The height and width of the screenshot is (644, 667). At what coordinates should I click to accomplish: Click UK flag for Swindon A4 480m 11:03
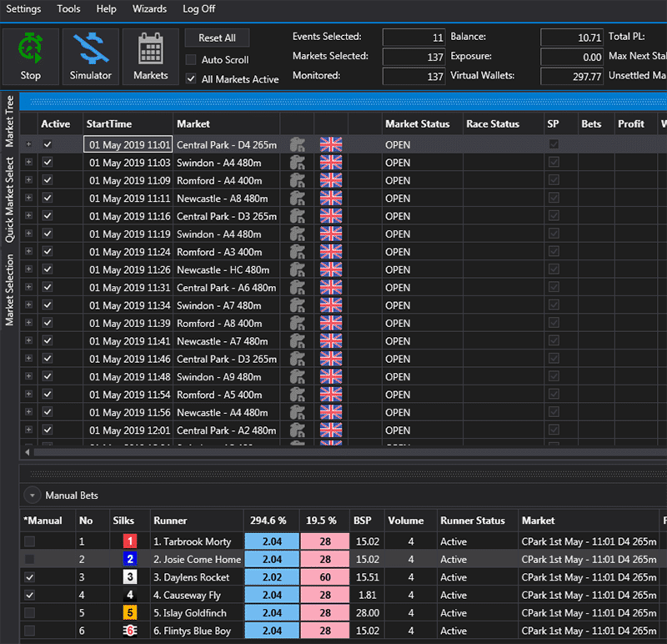pyautogui.click(x=331, y=163)
